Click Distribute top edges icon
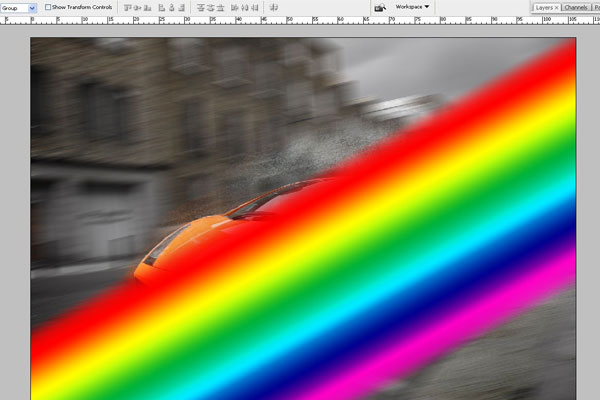This screenshot has width=600, height=400. tap(201, 8)
